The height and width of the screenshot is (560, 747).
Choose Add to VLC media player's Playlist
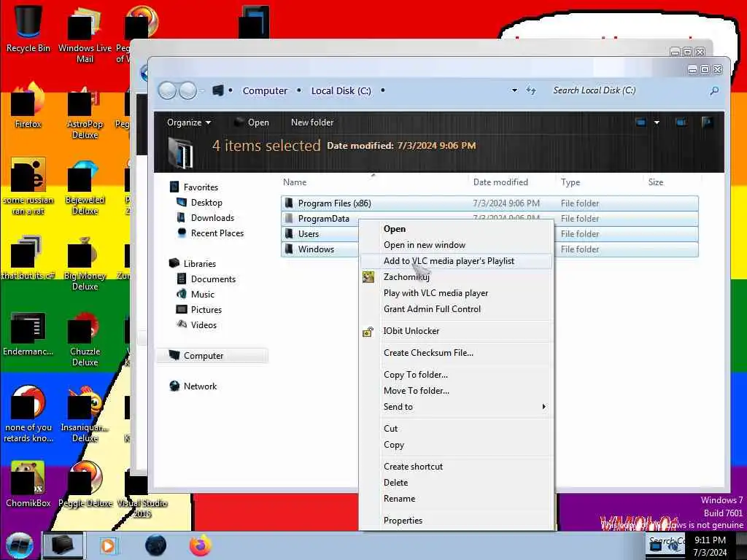[x=457, y=261]
